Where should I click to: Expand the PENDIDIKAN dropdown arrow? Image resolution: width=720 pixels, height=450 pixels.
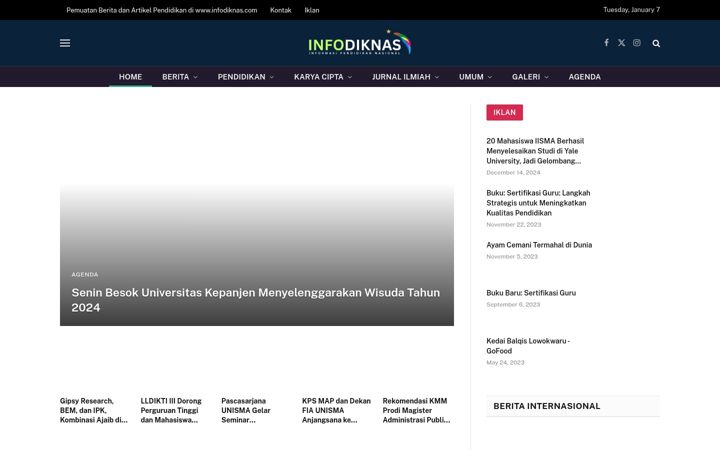coord(272,77)
